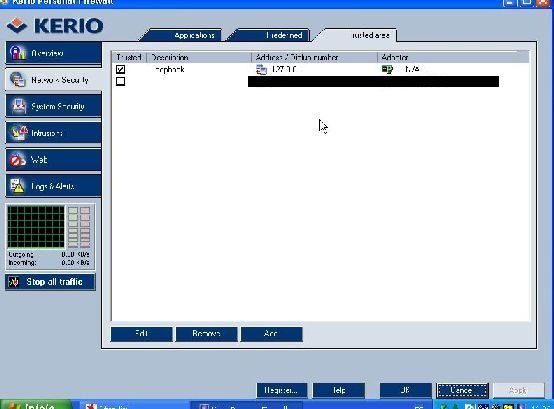Click the Cancel button
Image resolution: width=554 pixels, height=409 pixels.
click(x=462, y=390)
